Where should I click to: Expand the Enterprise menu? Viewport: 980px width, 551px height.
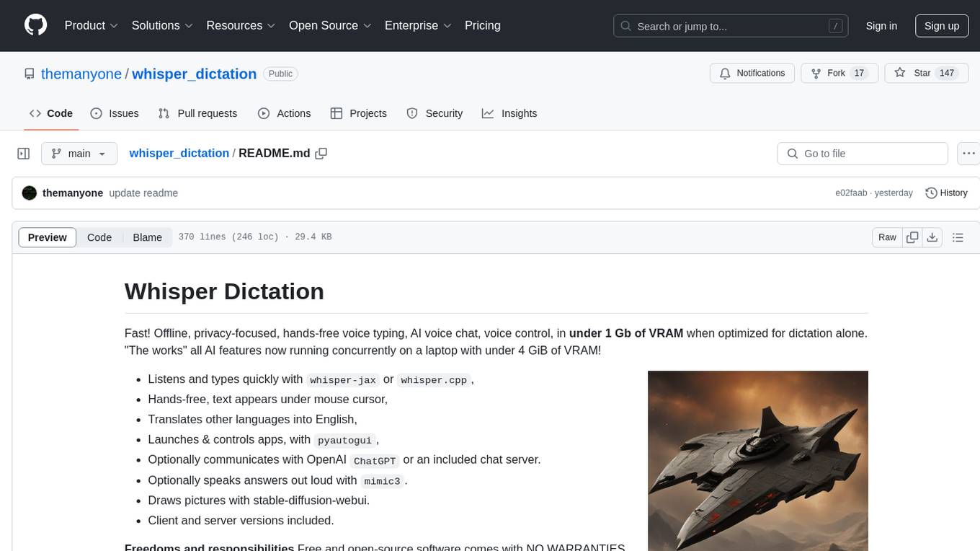pyautogui.click(x=418, y=25)
